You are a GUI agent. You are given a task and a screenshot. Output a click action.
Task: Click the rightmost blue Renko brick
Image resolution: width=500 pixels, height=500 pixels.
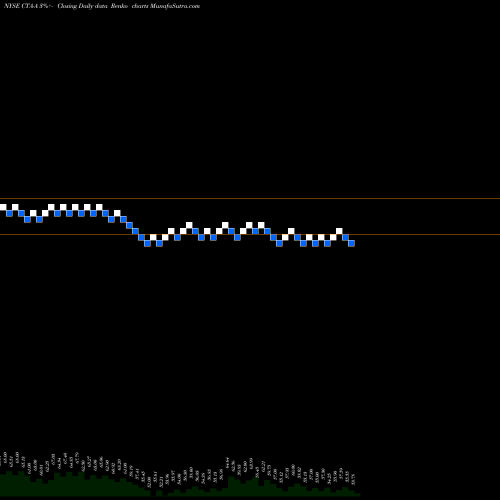tap(351, 243)
